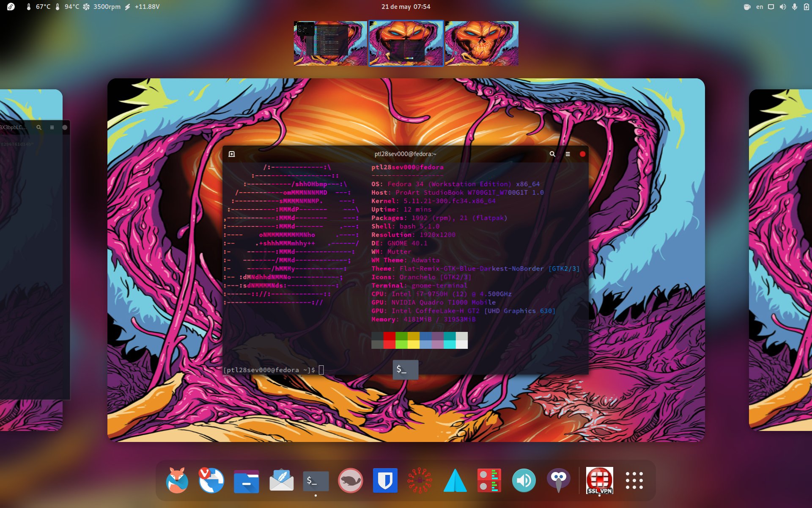Toggle the Caffeine coffee cup indicator
Screen dimensions: 812x508
tap(747, 7)
